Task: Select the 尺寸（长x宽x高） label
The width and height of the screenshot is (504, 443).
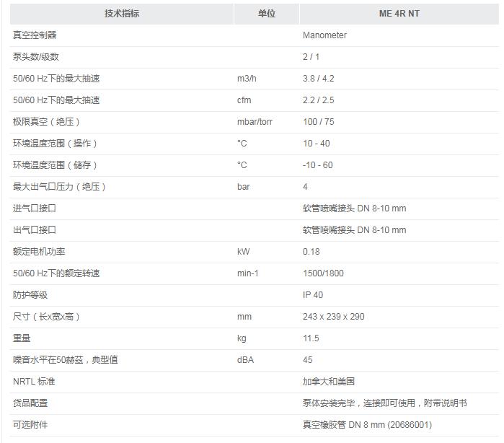Action: tap(46, 317)
